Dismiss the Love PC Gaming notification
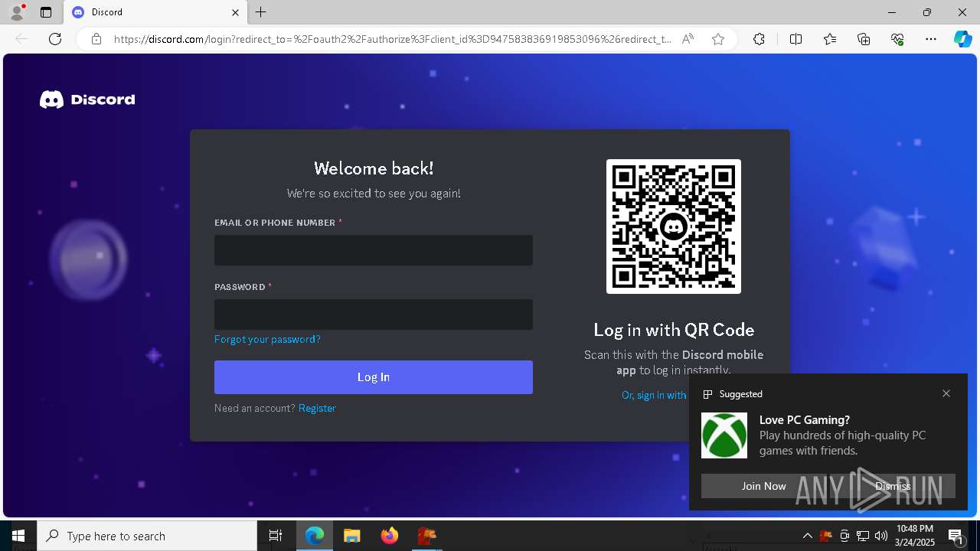This screenshot has width=980, height=551. click(893, 486)
